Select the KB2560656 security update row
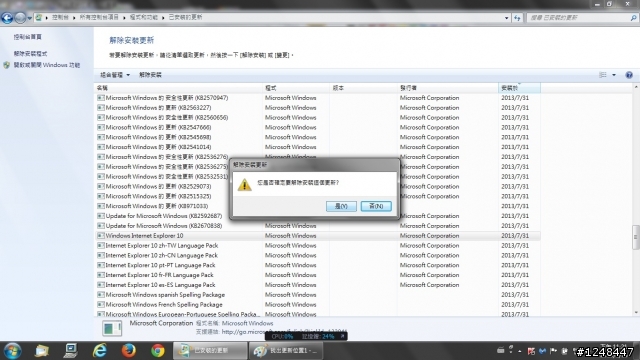 click(318, 118)
